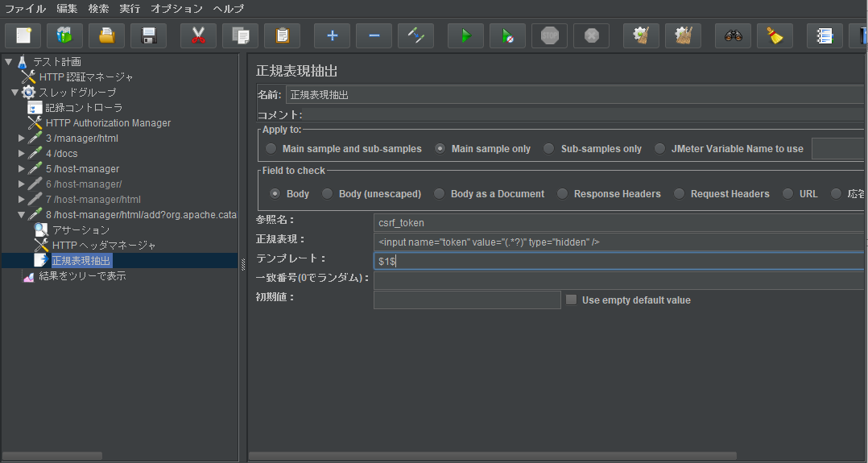868x463 pixels.
Task: Click the Reset search broom icon
Action: 775,36
